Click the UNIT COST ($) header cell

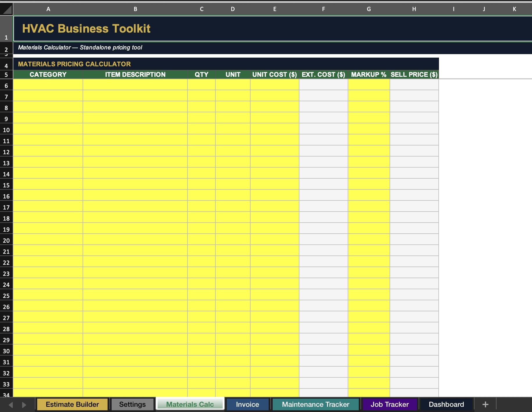pyautogui.click(x=275, y=74)
